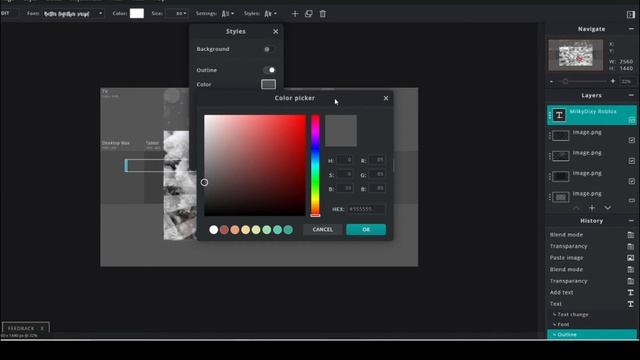The width and height of the screenshot is (640, 360).
Task: Confirm color with OK button
Action: point(366,229)
